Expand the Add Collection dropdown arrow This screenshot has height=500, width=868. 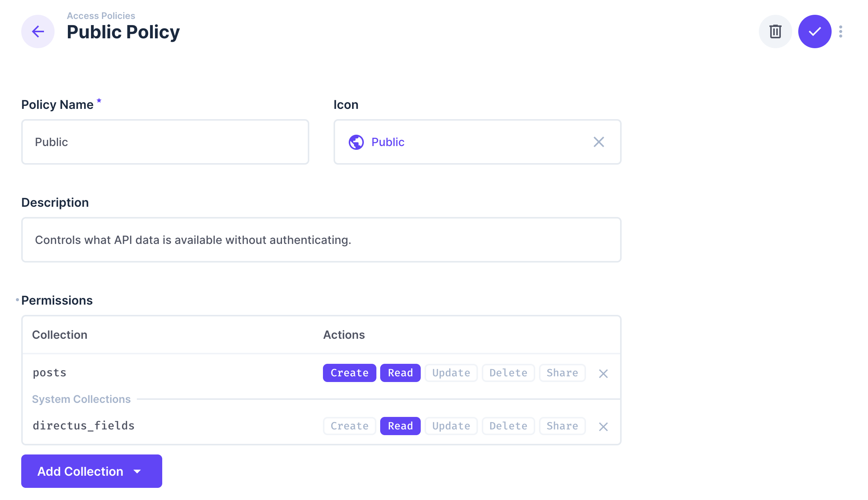coord(138,471)
